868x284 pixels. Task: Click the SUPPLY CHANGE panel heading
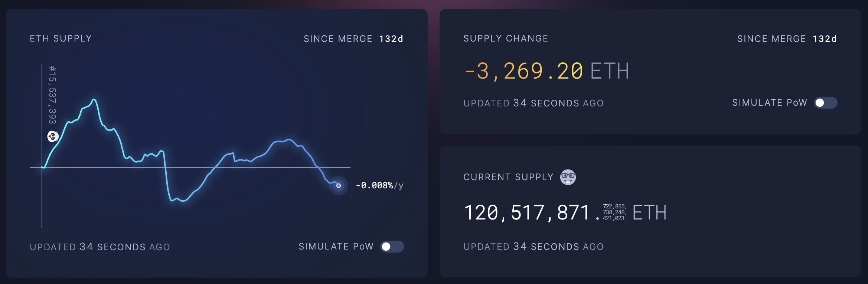506,38
